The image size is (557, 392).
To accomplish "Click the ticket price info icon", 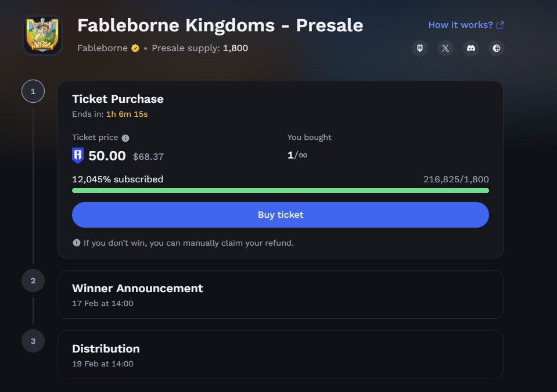I will coord(125,138).
